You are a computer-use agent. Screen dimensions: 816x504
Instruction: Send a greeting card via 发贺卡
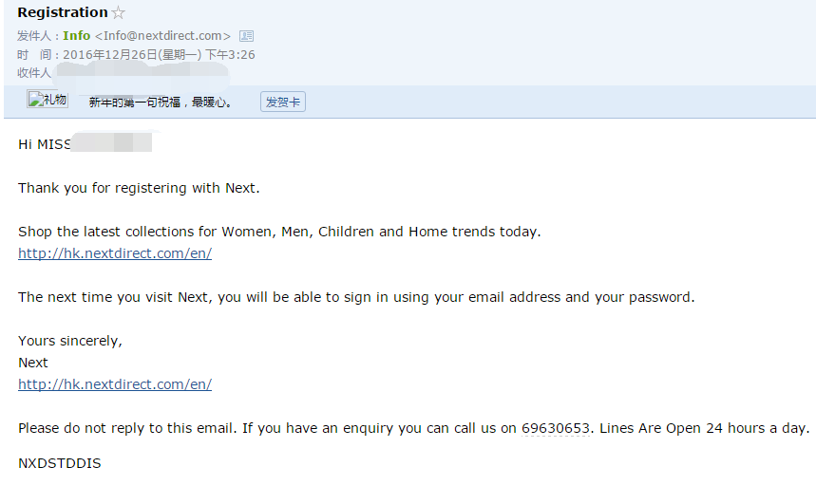tap(282, 102)
